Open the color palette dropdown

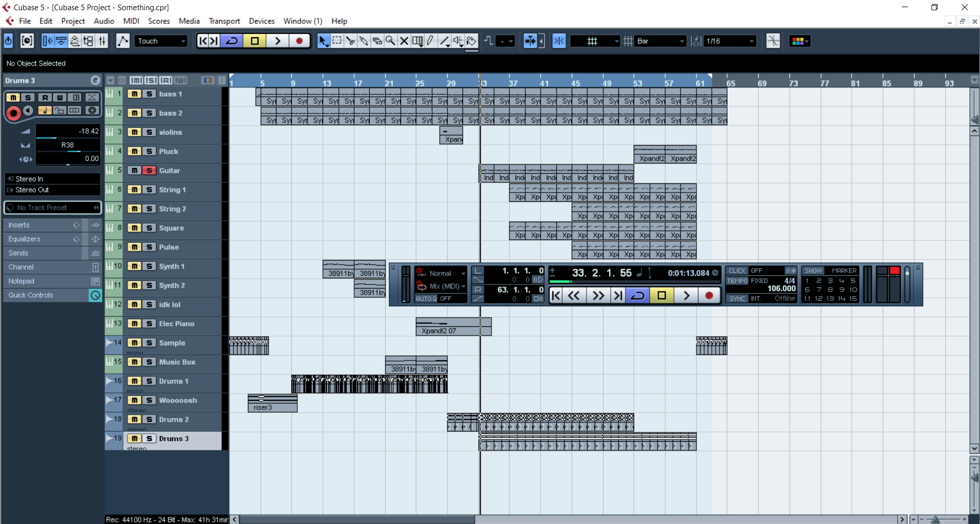pos(800,41)
